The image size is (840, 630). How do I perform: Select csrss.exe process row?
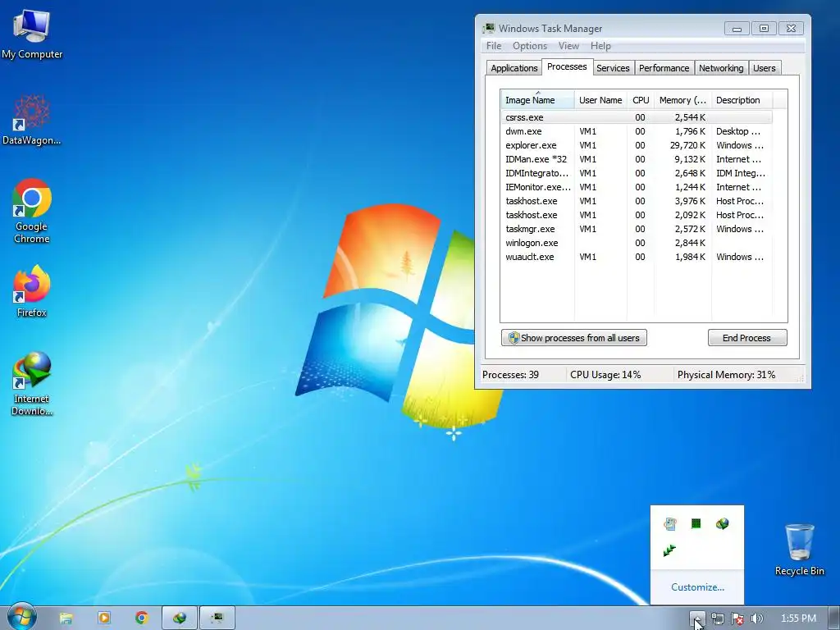tap(637, 117)
